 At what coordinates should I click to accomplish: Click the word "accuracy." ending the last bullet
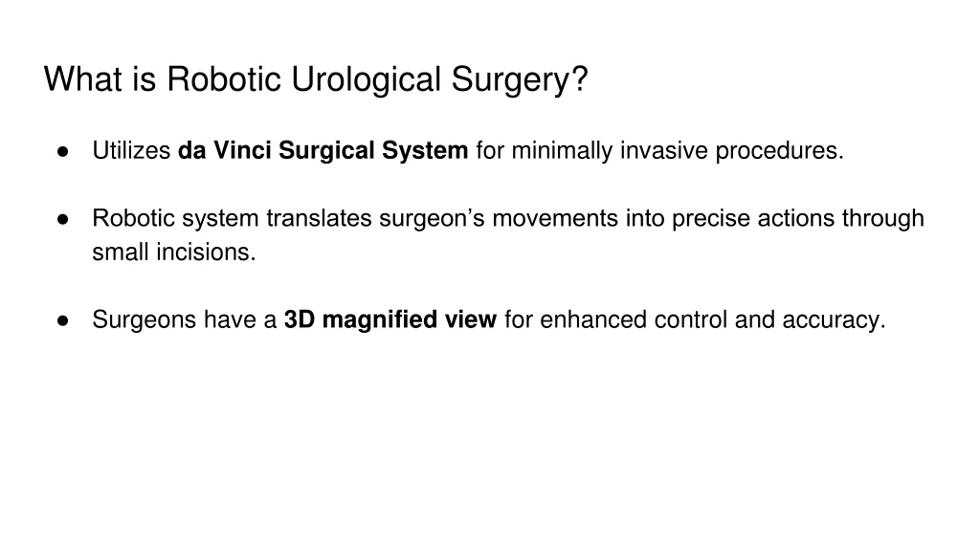(x=834, y=320)
